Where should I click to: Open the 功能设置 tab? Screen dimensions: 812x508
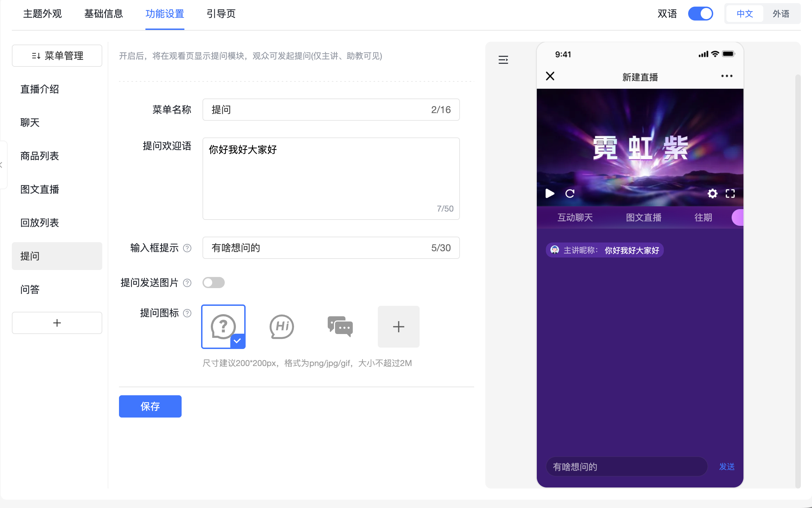click(x=165, y=14)
